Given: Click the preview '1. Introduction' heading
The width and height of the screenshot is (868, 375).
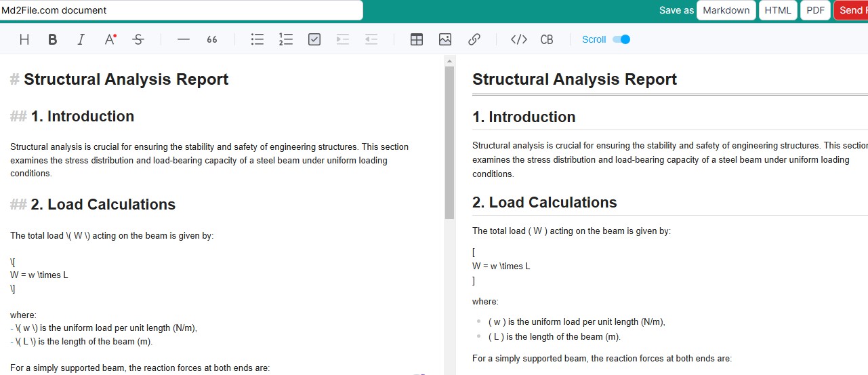Looking at the screenshot, I should 524,117.
